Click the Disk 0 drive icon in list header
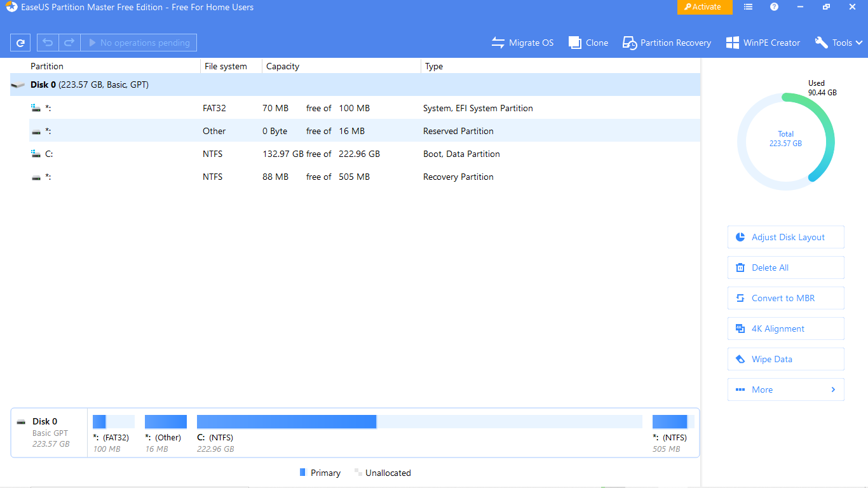This screenshot has width=868, height=488. tap(18, 85)
